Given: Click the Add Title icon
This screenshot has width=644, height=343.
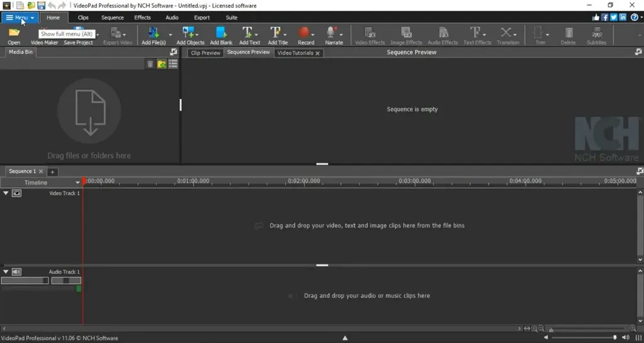Looking at the screenshot, I should [x=275, y=33].
